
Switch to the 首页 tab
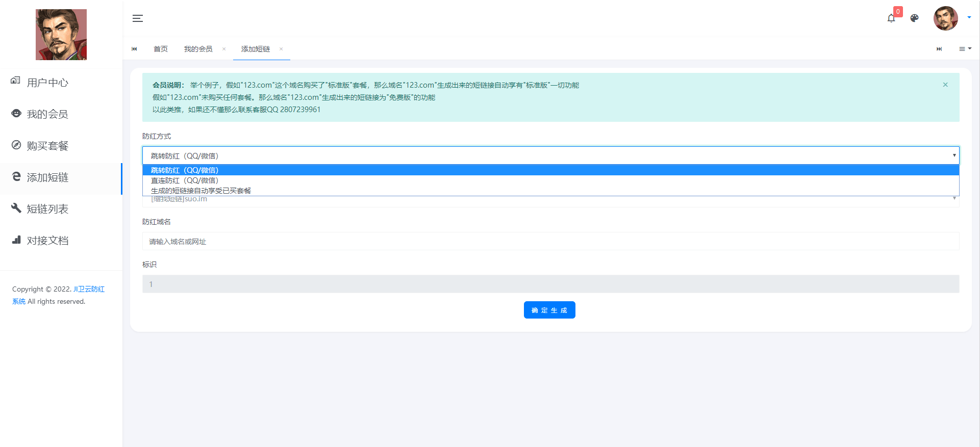point(161,49)
